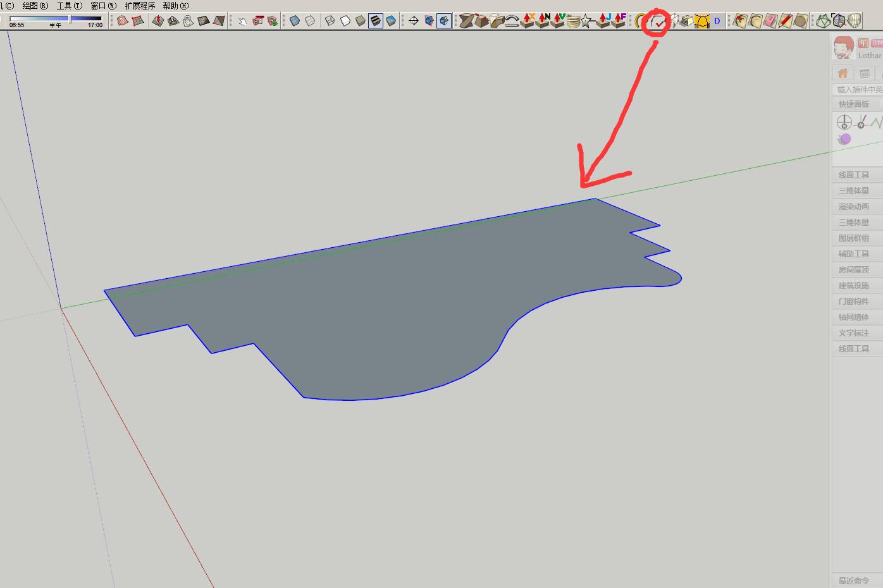The height and width of the screenshot is (588, 883).
Task: Expand the 图层群组 panel section
Action: pos(854,238)
